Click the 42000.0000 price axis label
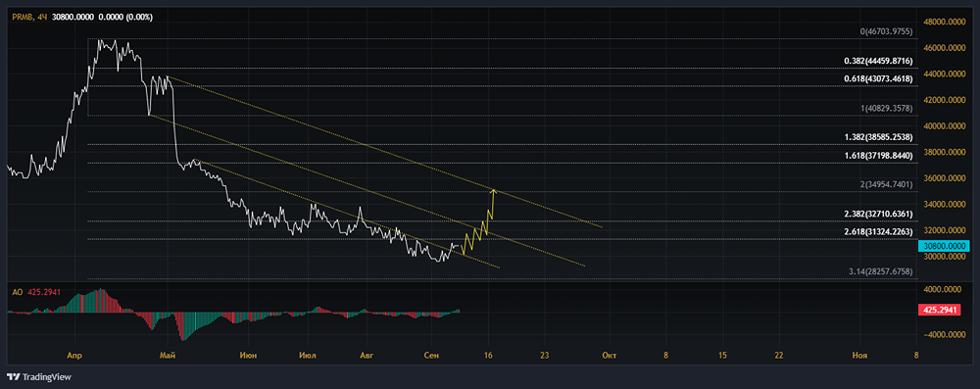Image resolution: width=980 pixels, height=389 pixels. (x=944, y=99)
